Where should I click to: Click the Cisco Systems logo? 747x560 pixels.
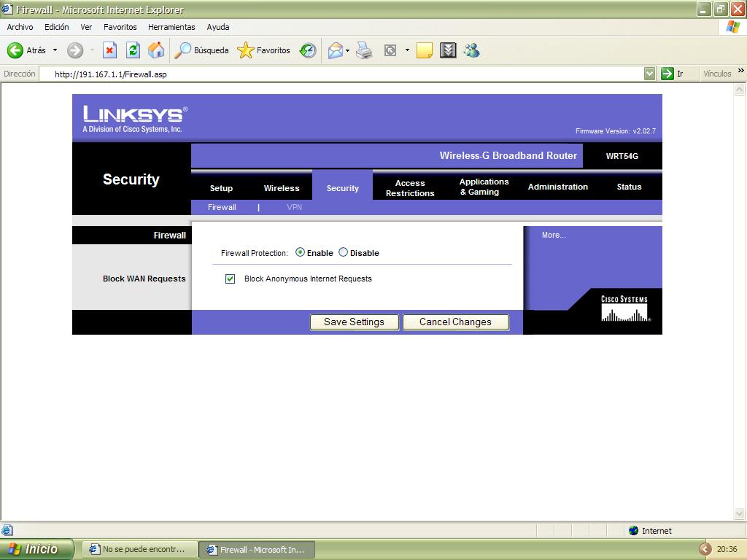[624, 308]
